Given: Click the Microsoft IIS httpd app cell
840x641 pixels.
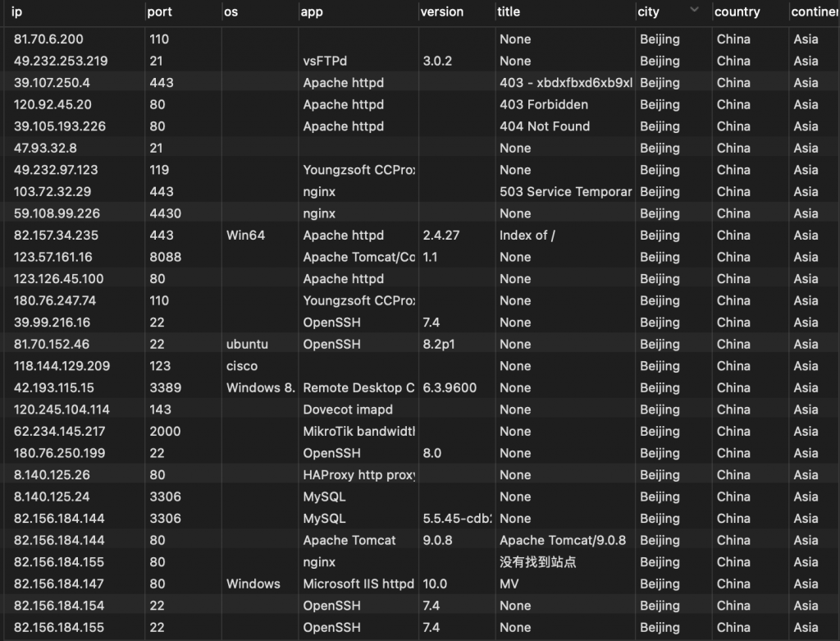Looking at the screenshot, I should (x=358, y=584).
